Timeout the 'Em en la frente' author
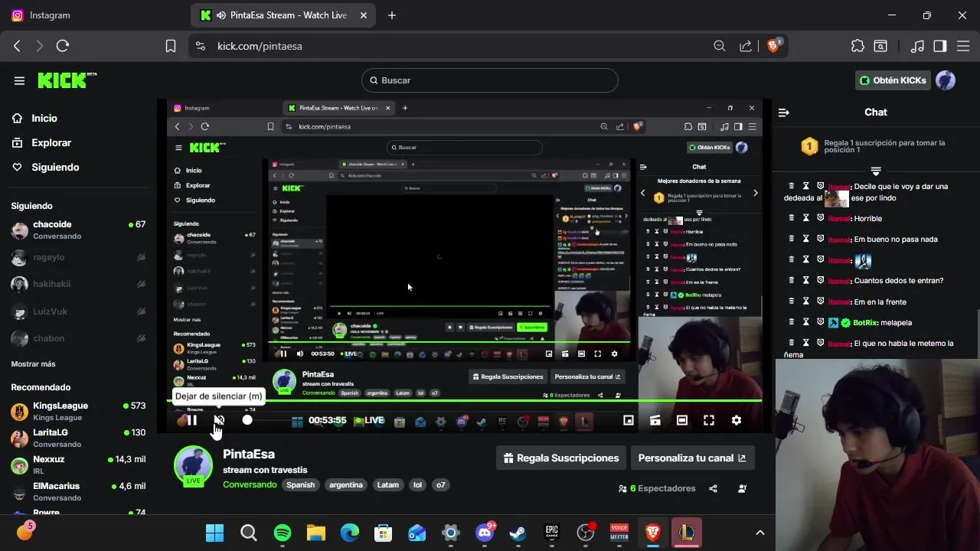Image resolution: width=980 pixels, height=551 pixels. 806,302
